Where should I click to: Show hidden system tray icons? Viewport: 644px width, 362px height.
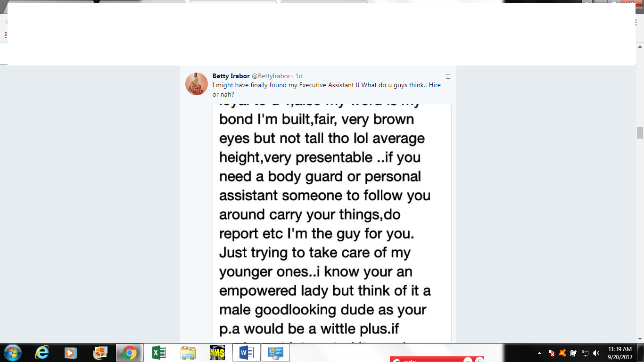point(539,353)
